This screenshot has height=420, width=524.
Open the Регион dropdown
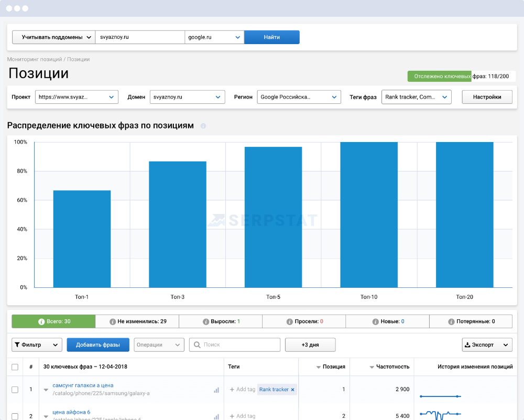coord(299,97)
